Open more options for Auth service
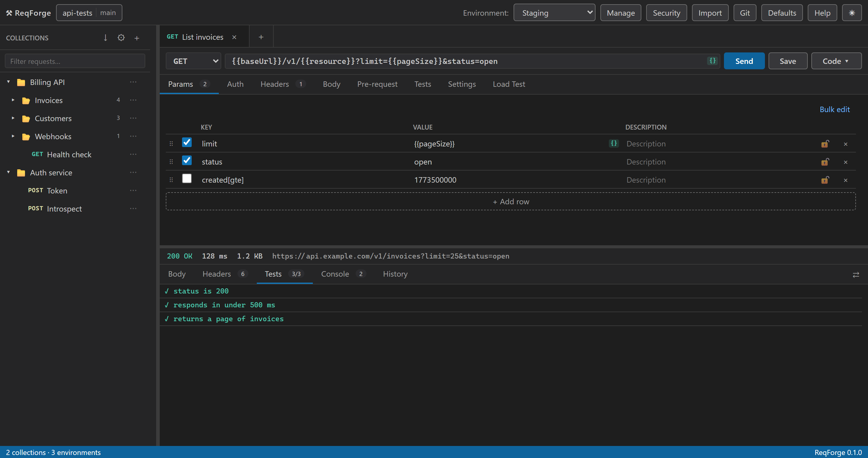868x458 pixels. 134,172
